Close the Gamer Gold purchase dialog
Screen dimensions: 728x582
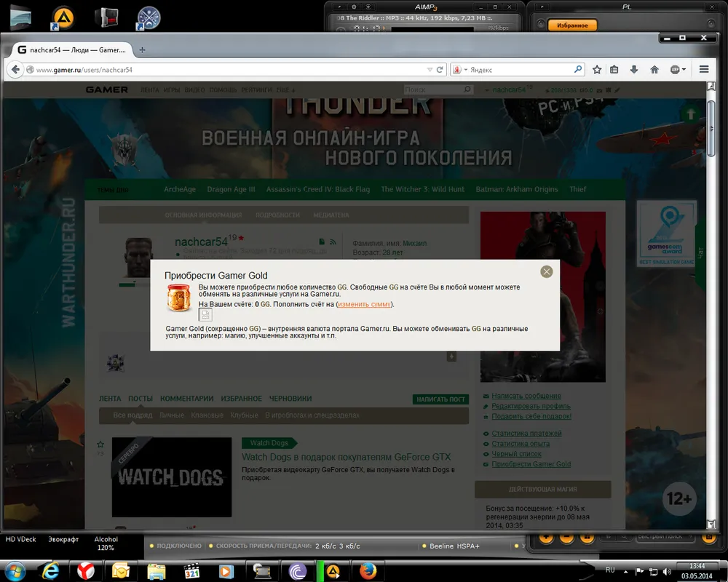click(547, 271)
